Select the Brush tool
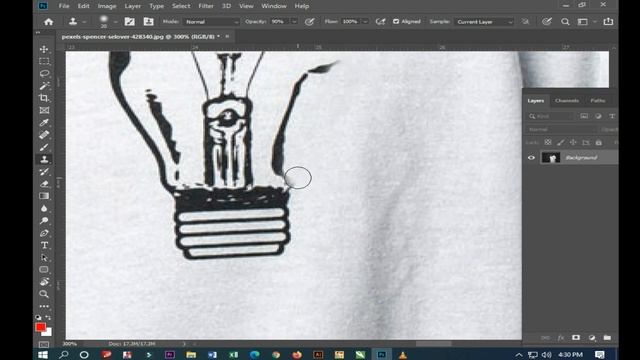640x360 pixels. (x=44, y=147)
